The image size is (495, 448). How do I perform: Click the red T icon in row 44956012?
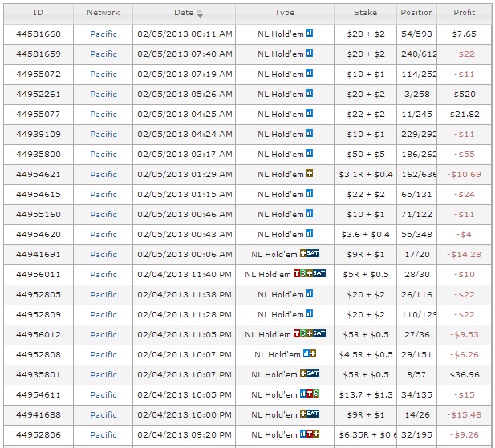[x=297, y=333]
